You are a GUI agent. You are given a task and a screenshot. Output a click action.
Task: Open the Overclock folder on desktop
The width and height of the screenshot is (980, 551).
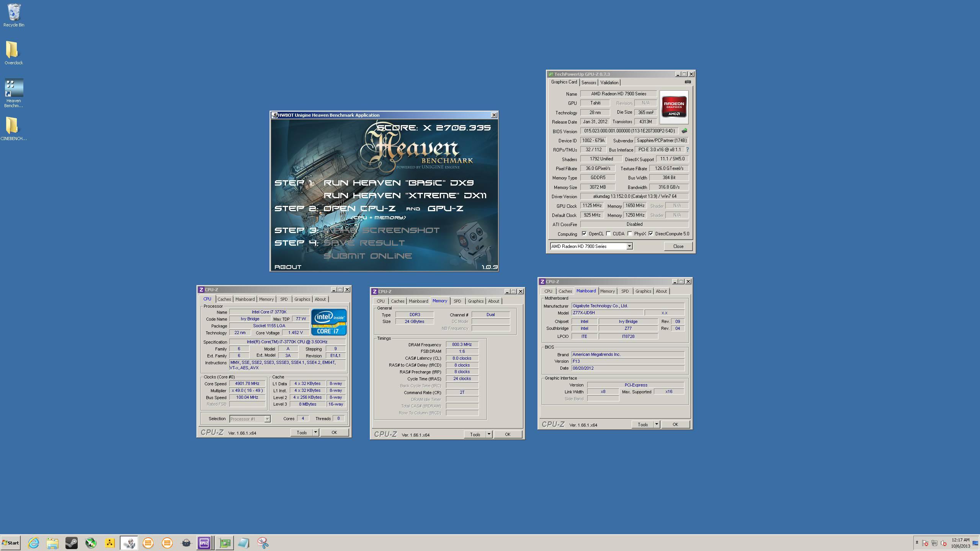[13, 53]
